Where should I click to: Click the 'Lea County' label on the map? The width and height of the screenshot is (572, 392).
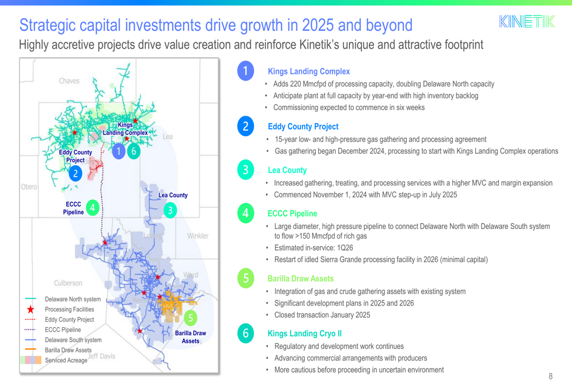click(x=173, y=195)
